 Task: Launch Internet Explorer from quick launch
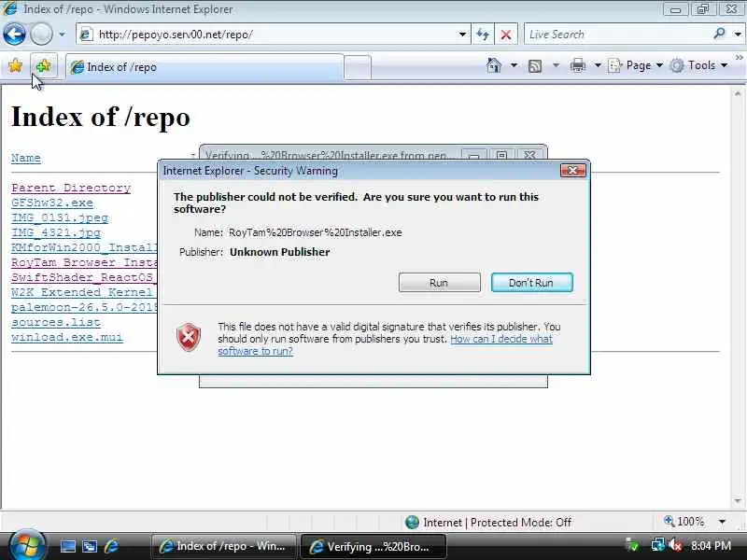[111, 546]
